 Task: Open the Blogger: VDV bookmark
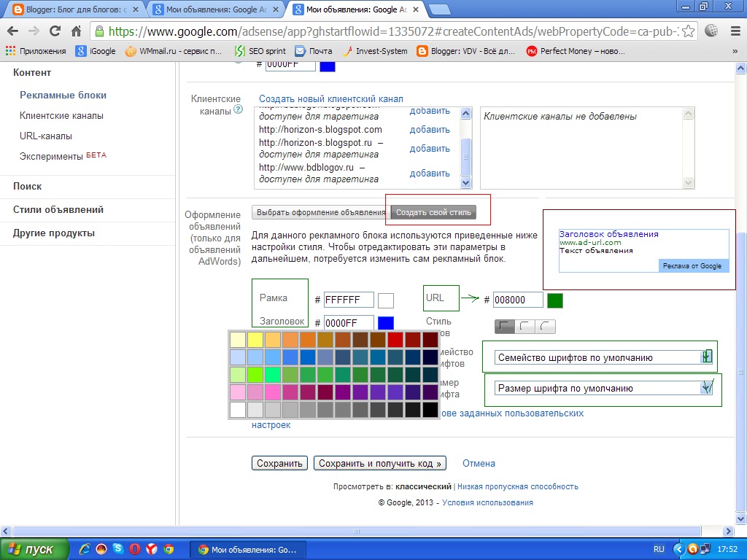[x=466, y=51]
